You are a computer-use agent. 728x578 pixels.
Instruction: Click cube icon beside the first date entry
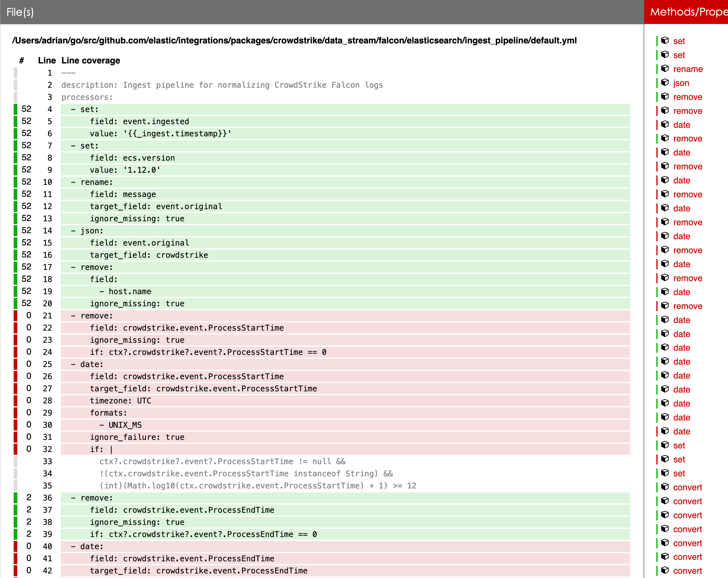tap(665, 124)
